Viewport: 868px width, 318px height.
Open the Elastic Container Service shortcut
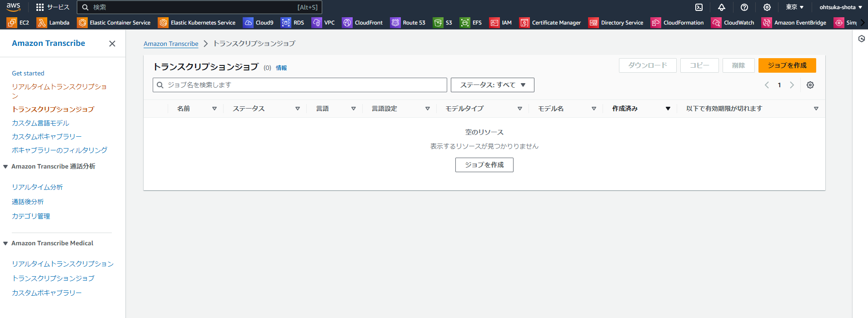[114, 22]
